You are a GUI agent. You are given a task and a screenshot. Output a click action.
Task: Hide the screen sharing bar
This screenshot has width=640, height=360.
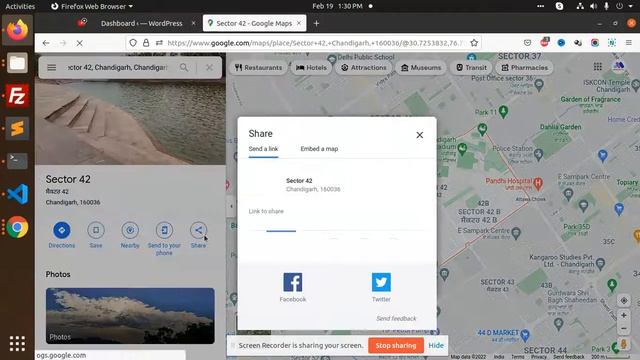[x=436, y=345]
